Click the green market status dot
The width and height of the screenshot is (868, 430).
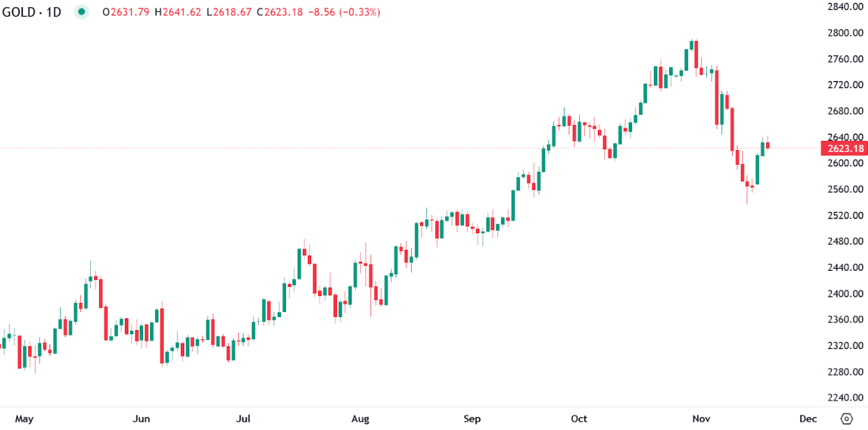click(82, 12)
